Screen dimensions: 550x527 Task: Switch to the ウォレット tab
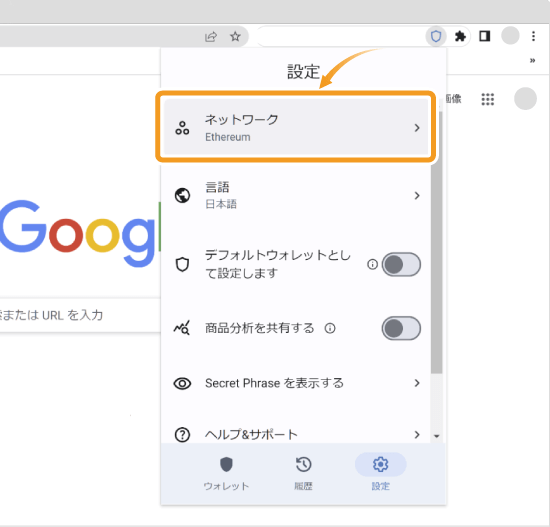click(226, 473)
